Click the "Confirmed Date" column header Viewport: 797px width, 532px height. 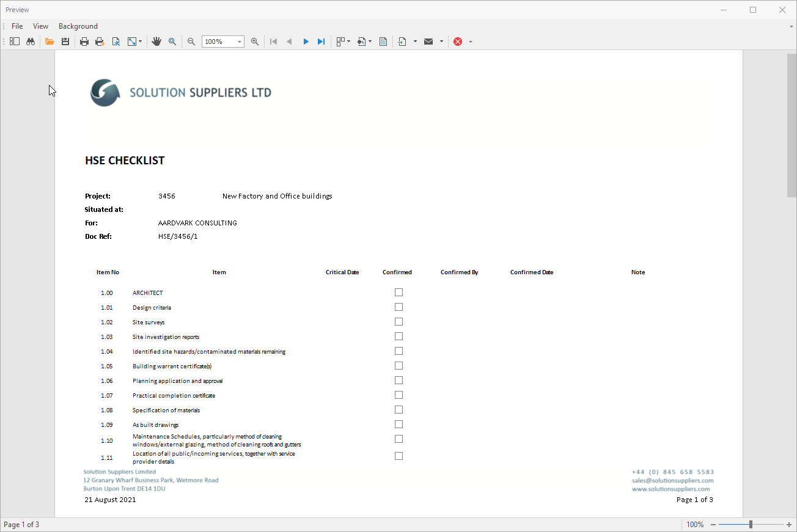click(x=532, y=272)
